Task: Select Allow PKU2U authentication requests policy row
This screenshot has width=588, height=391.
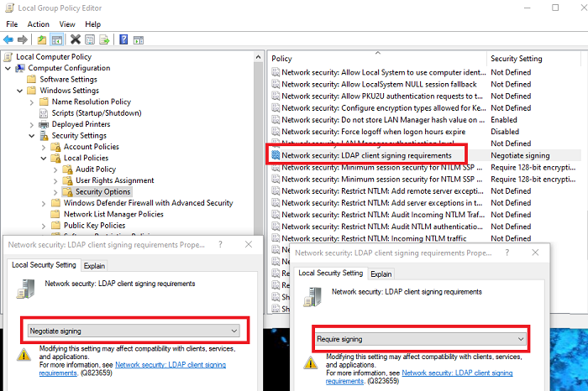Action: click(x=425, y=96)
